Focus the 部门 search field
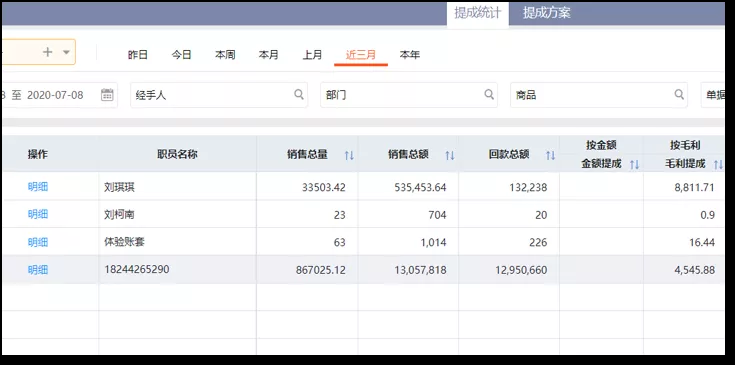Screen dimensions: 735x365 409,95
